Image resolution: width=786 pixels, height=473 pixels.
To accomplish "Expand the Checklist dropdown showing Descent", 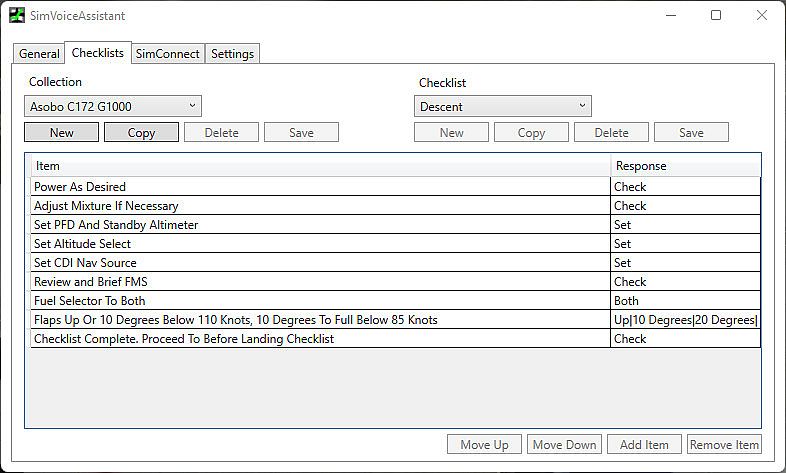I will point(502,106).
